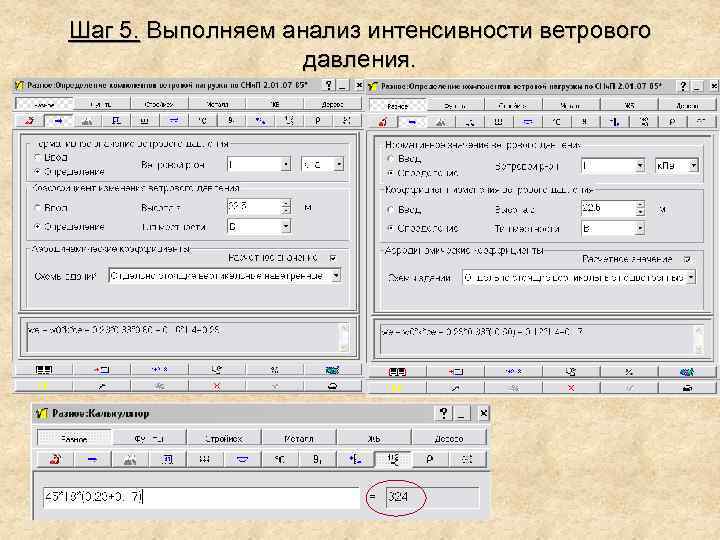Viewport: 720px width, 540px height.
Task: Select the coefficient Ввод radio in left window
Action: [38, 208]
